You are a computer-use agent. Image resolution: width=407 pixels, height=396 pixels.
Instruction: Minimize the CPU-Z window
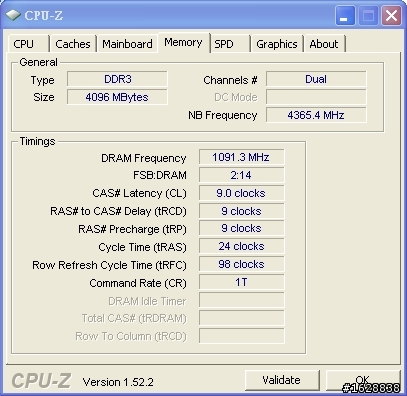click(x=345, y=16)
